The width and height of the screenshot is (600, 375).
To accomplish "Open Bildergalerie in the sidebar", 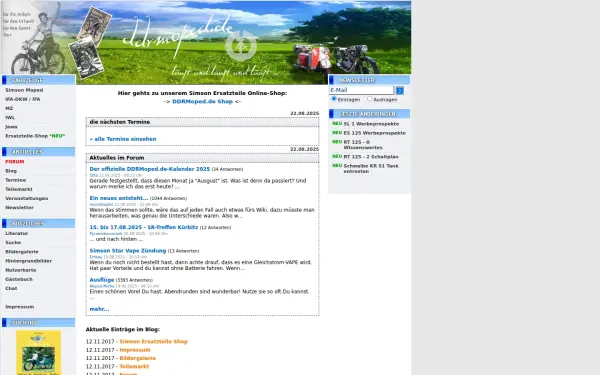I will (22, 252).
